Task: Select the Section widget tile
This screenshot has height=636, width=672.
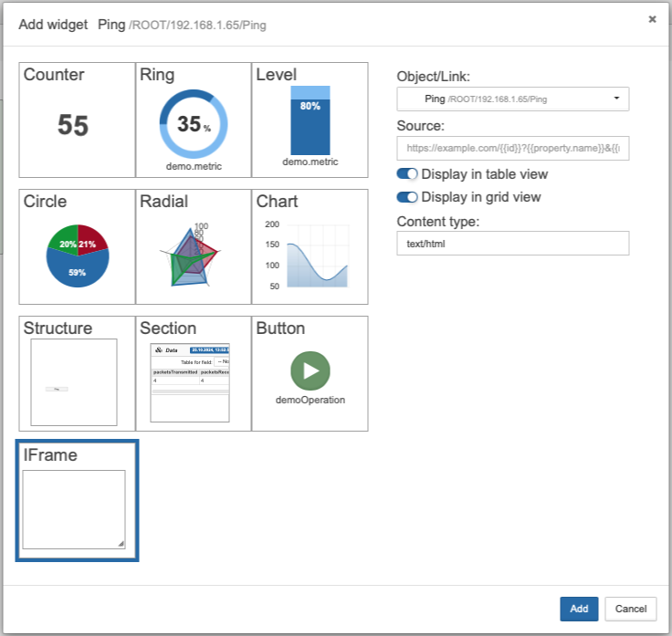Action: click(x=194, y=373)
